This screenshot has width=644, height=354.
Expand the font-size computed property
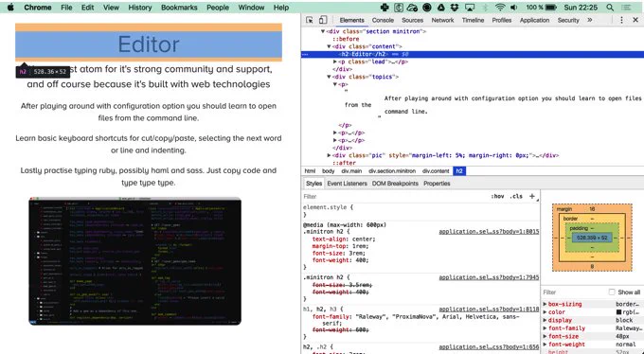point(545,336)
